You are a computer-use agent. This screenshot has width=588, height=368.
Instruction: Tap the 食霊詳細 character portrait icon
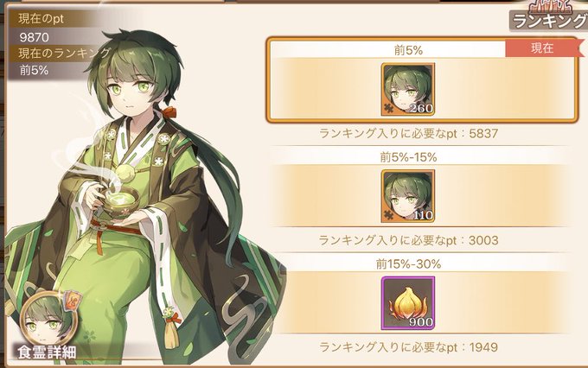point(48,320)
